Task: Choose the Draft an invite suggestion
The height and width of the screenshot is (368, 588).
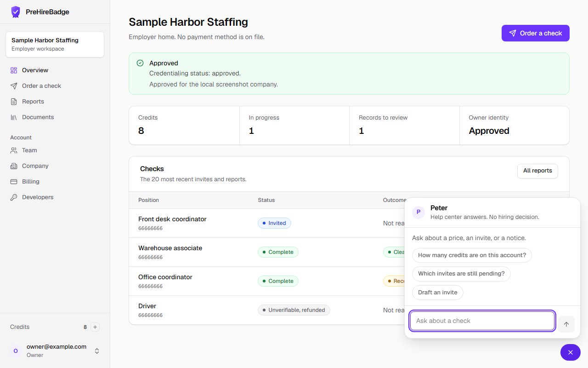Action: coord(438,293)
